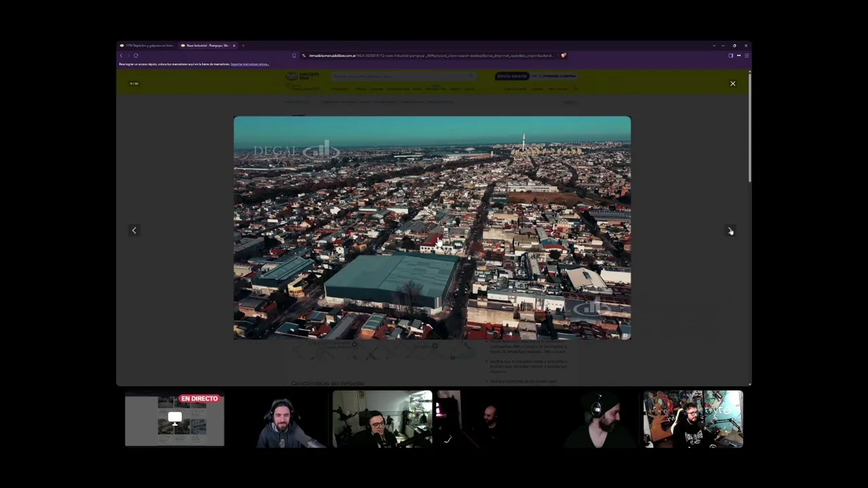Go forward in browser history

pyautogui.click(x=128, y=56)
